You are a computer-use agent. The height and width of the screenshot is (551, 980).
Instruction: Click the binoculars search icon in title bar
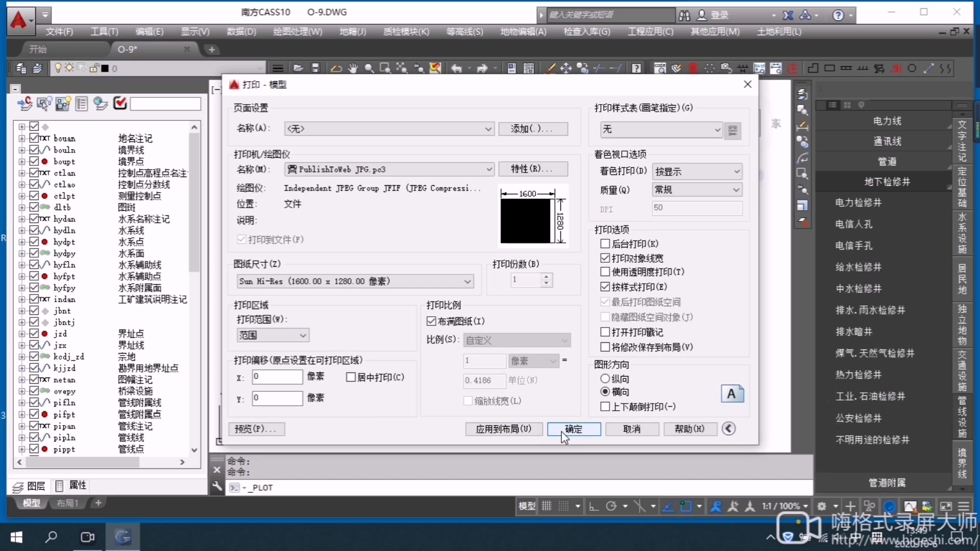(684, 15)
